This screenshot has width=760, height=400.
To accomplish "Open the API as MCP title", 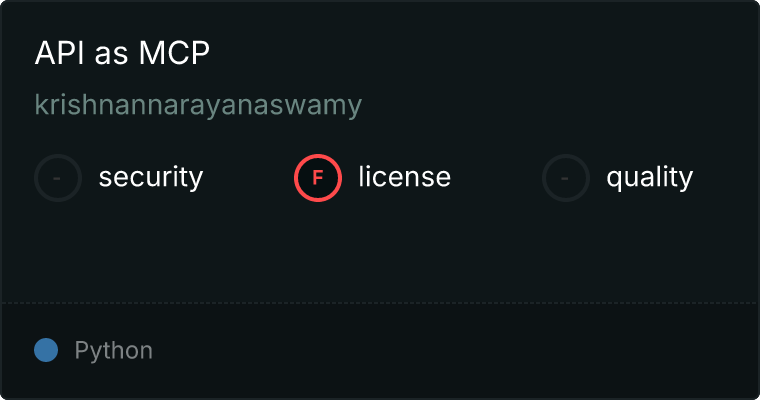I will pyautogui.click(x=122, y=52).
